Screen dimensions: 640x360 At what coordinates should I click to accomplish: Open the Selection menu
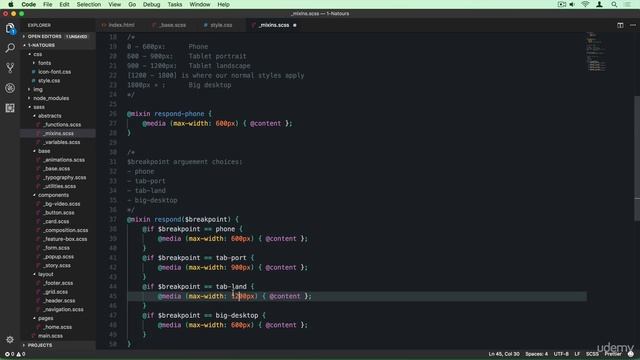(89, 4)
